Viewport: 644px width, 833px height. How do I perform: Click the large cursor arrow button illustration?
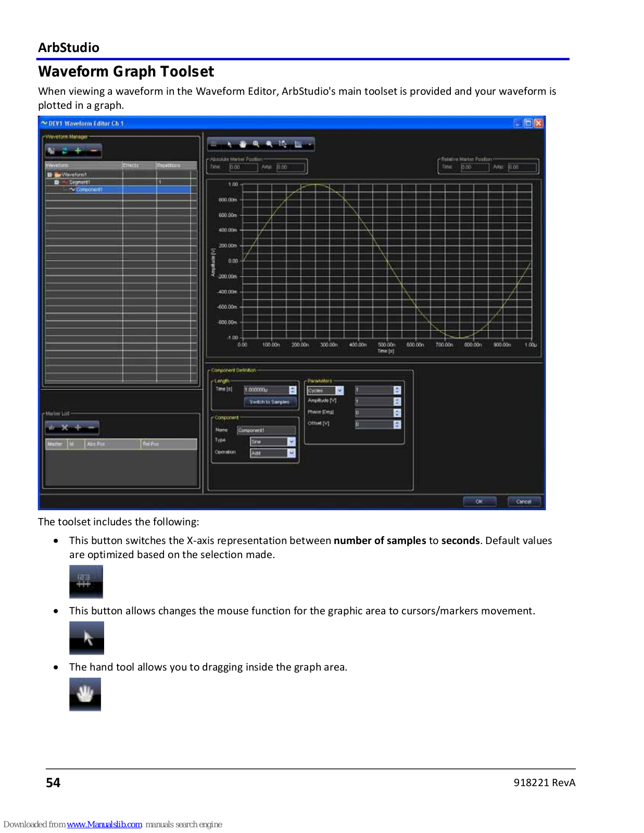point(86,638)
